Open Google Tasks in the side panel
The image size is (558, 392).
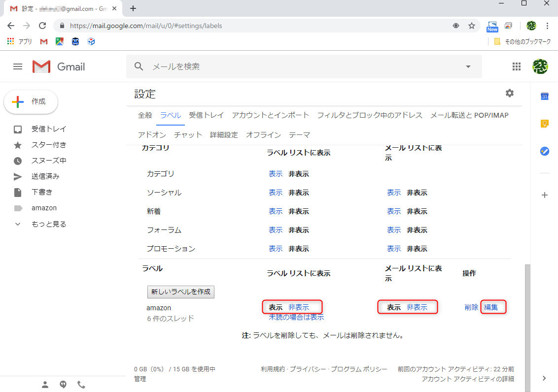coord(544,151)
